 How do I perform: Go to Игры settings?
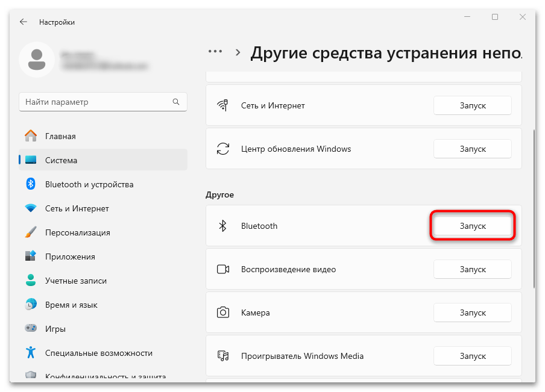coord(103,328)
